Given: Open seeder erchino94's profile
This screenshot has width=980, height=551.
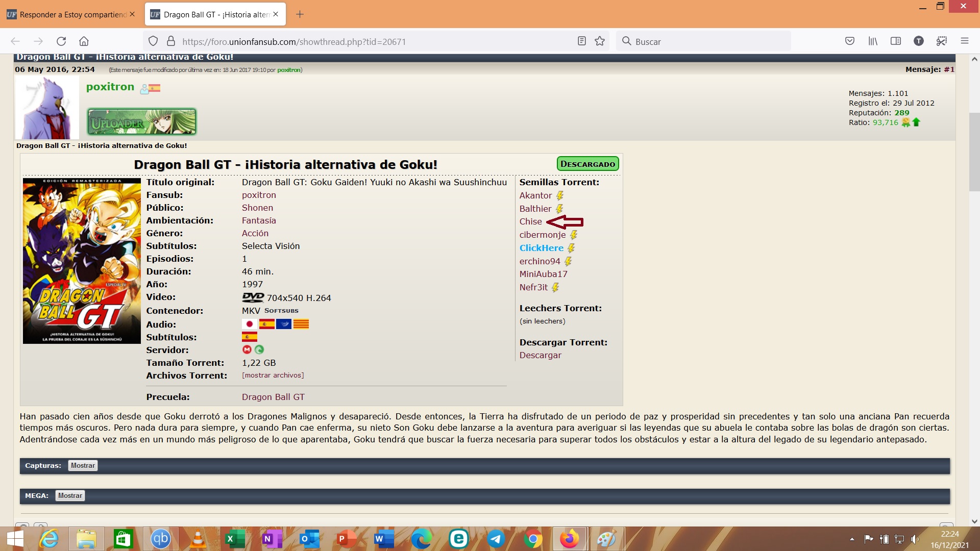Looking at the screenshot, I should point(540,261).
